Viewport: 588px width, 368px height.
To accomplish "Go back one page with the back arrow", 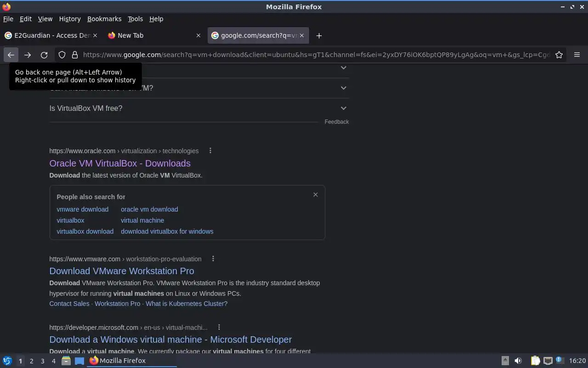I will point(11,55).
